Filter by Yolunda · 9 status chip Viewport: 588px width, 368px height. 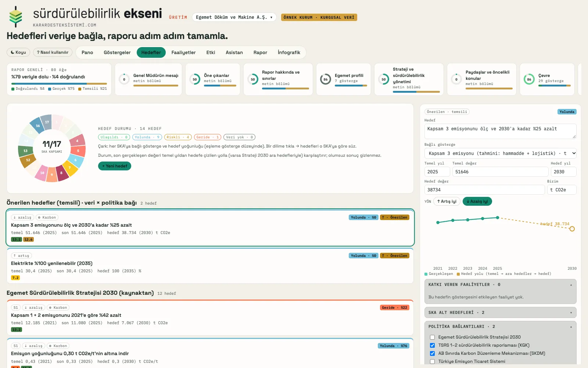147,137
